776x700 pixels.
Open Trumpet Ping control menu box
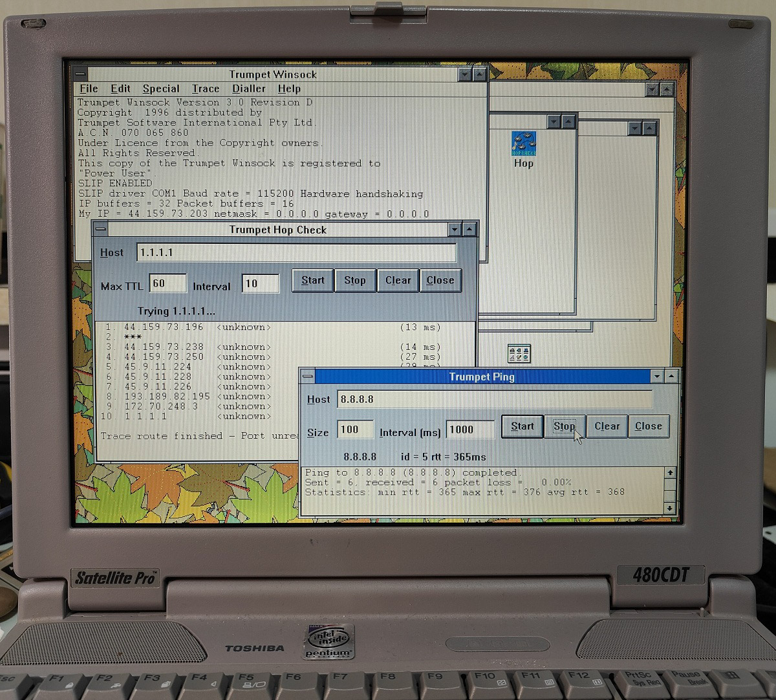(308, 377)
